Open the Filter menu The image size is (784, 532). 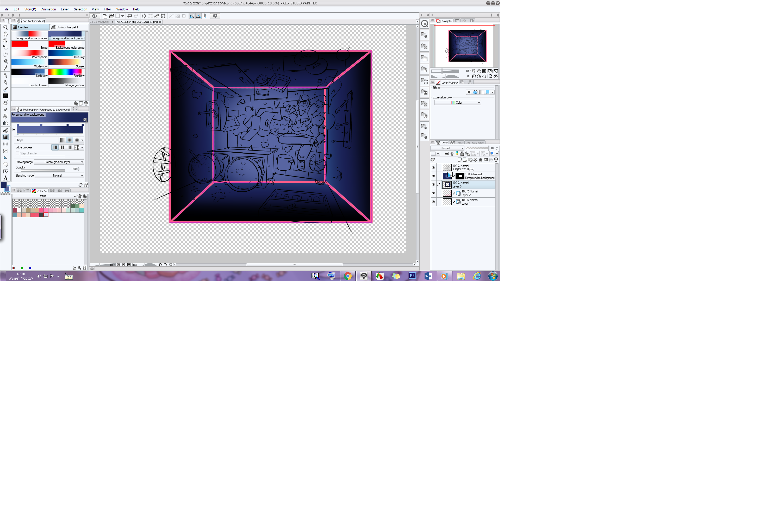click(107, 9)
